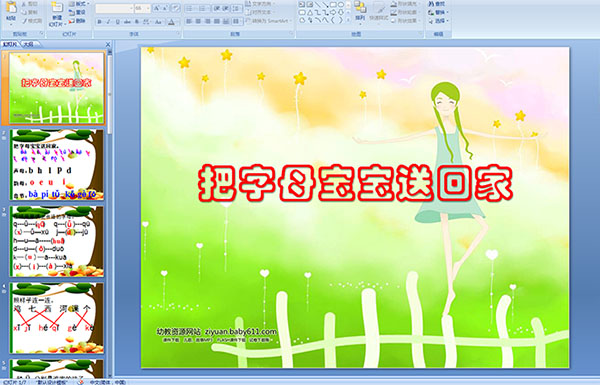Click the Strikethrough icon
The height and width of the screenshot is (385, 600).
click(128, 22)
